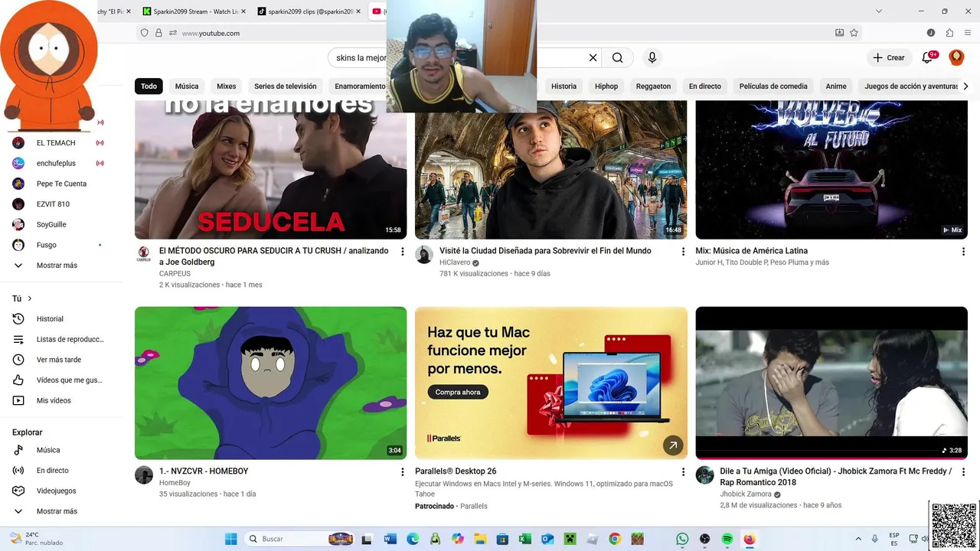
Task: Click the address bar shield icon
Action: click(x=144, y=33)
